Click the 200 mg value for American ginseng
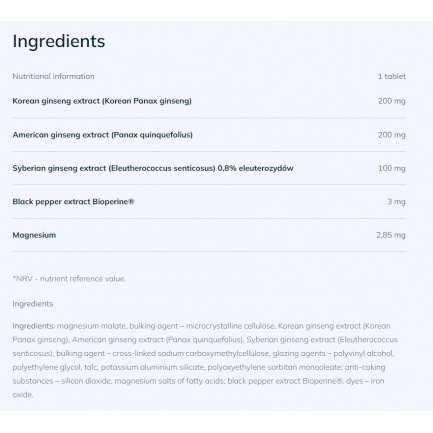Screen dimensions: 433x433 click(x=392, y=135)
